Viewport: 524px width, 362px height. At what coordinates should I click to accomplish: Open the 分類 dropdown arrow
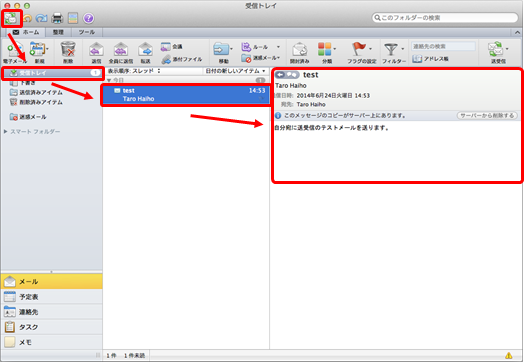click(335, 49)
